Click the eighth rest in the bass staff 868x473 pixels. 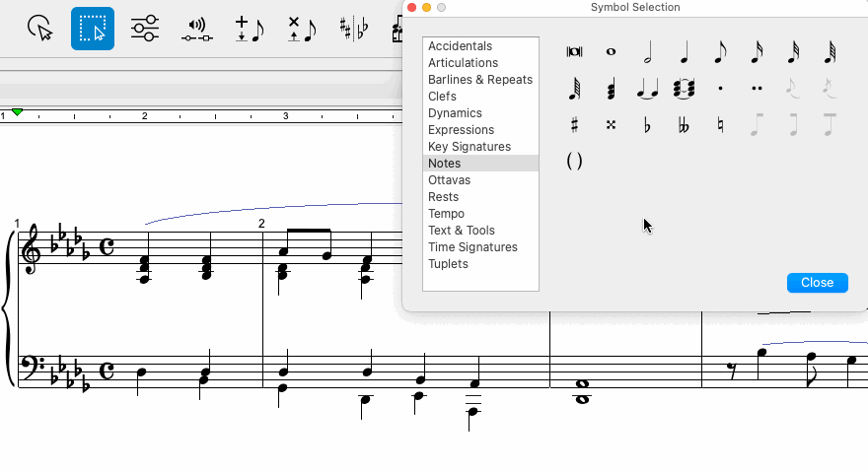[x=733, y=372]
